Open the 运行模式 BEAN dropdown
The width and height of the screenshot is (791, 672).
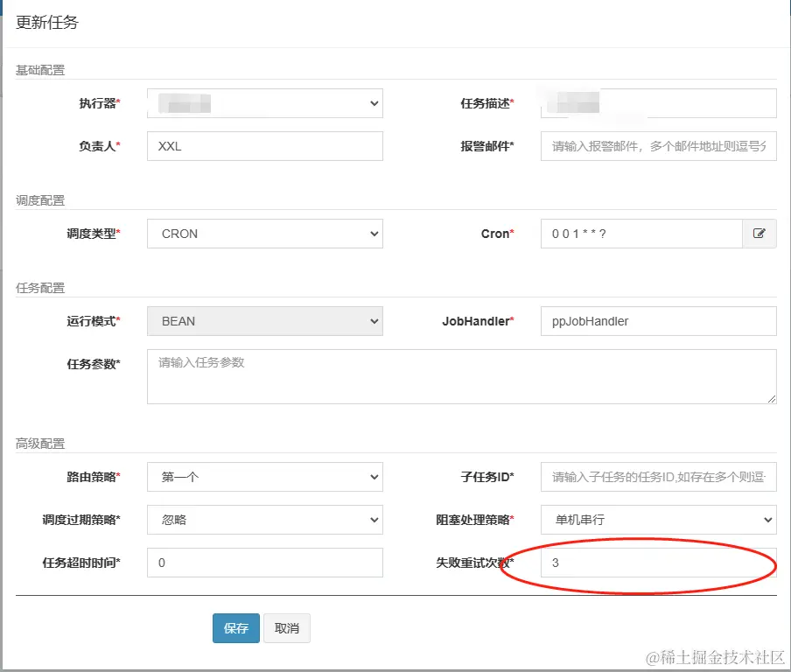(265, 321)
